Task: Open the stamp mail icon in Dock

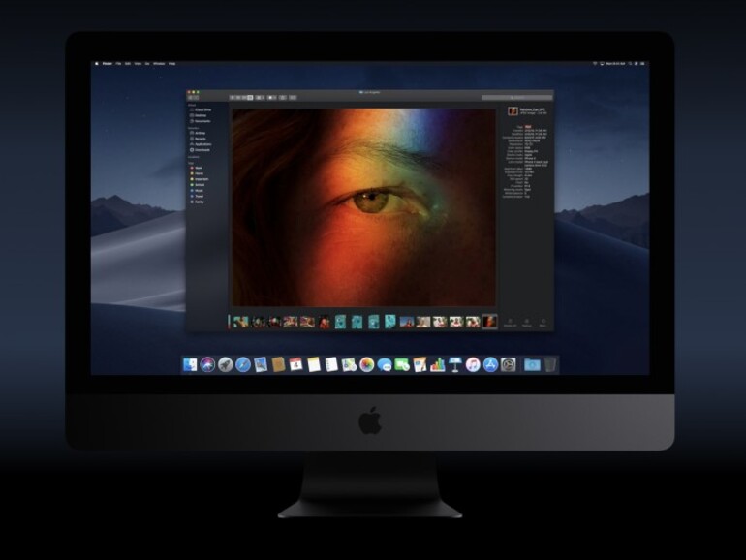Action: coord(261,365)
